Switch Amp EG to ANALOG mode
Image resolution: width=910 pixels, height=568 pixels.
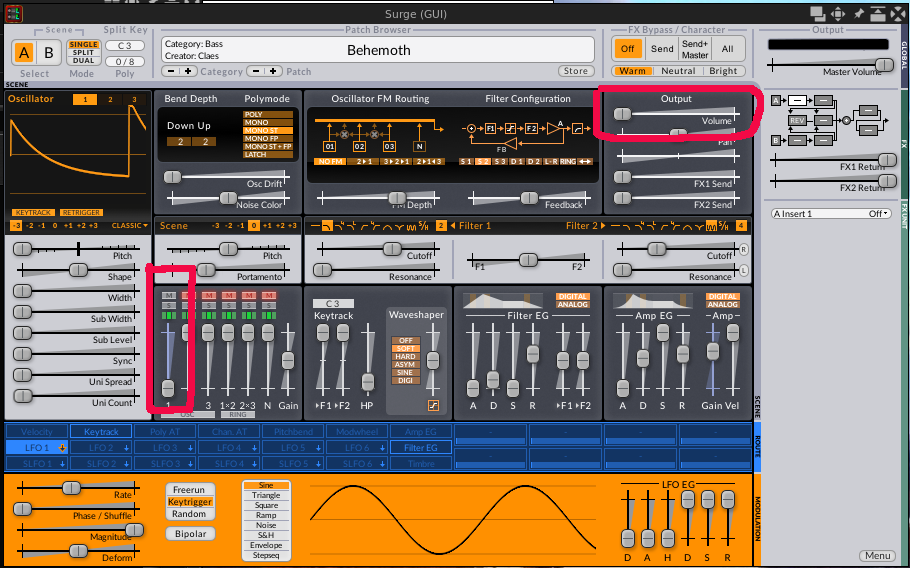click(723, 305)
